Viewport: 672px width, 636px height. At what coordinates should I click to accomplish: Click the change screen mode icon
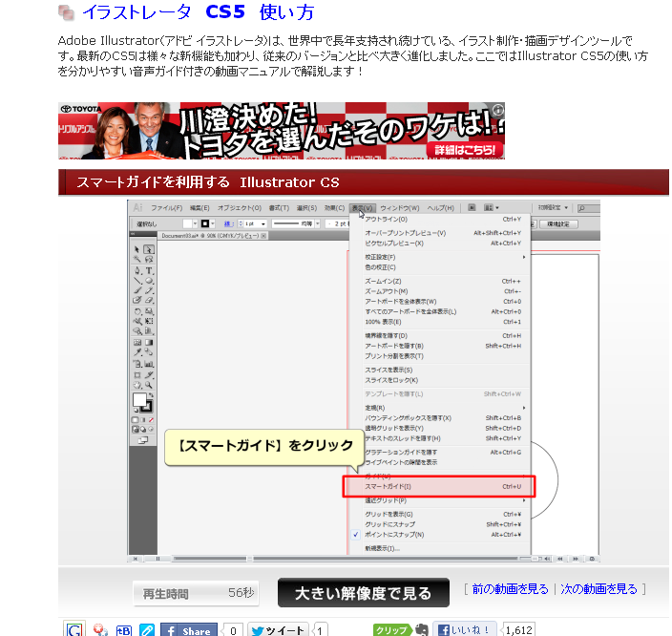pyautogui.click(x=143, y=440)
